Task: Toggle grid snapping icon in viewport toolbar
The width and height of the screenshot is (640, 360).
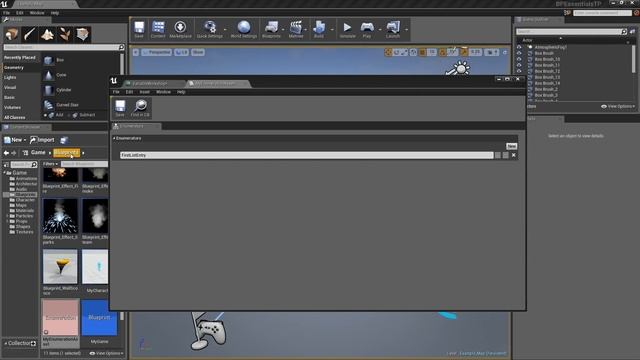Action: point(423,52)
